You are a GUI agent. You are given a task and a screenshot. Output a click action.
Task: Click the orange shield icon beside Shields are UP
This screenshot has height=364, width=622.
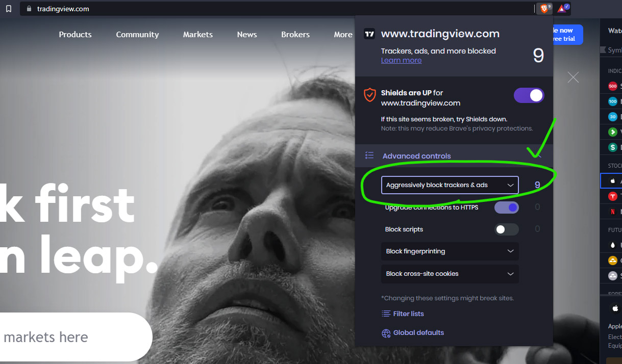[369, 95]
